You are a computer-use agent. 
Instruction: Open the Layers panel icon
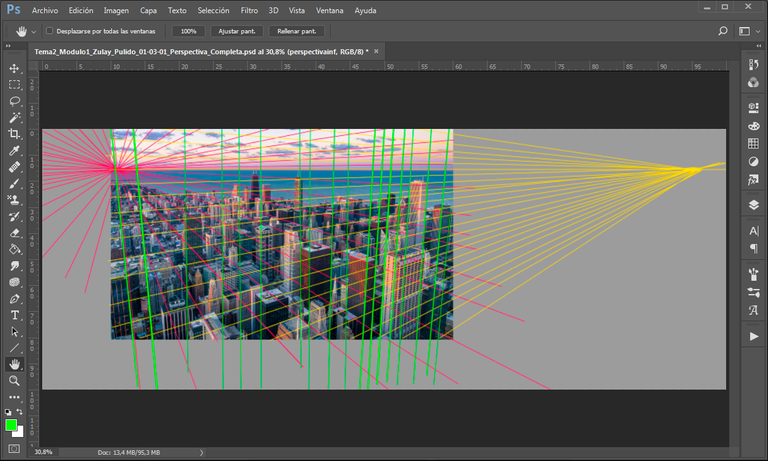point(753,205)
